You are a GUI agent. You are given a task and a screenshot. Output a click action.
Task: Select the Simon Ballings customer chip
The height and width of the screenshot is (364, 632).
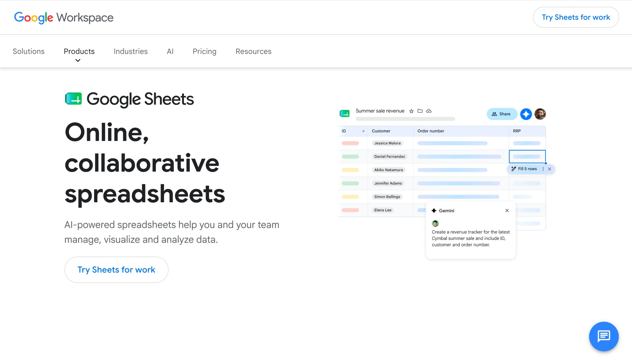387,197
